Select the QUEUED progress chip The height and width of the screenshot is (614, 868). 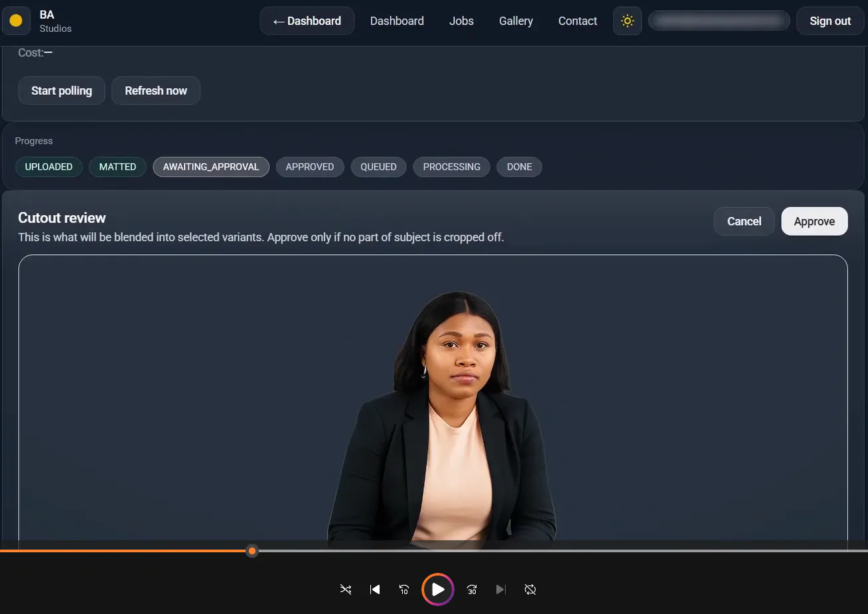[x=378, y=167]
